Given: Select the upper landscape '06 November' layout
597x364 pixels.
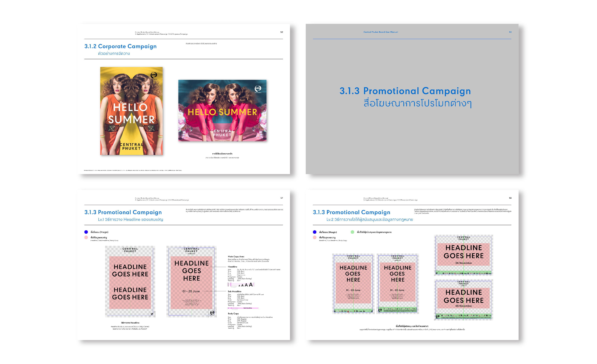Looking at the screenshot, I should pos(464,255).
